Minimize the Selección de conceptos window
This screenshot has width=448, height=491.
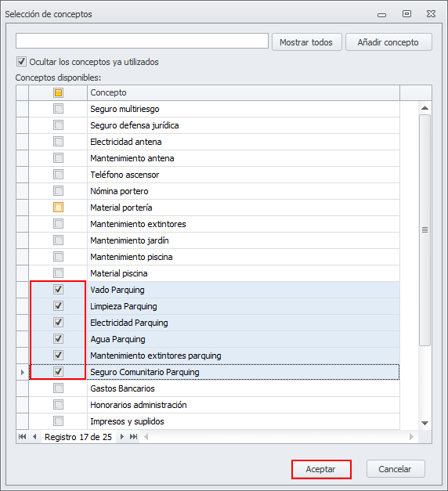point(381,15)
